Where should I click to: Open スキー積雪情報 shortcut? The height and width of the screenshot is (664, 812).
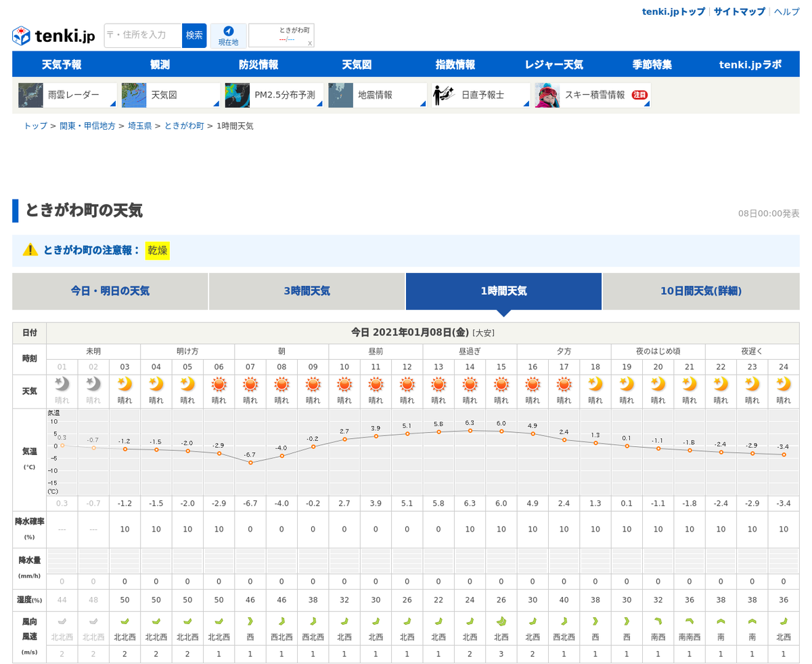click(x=593, y=95)
